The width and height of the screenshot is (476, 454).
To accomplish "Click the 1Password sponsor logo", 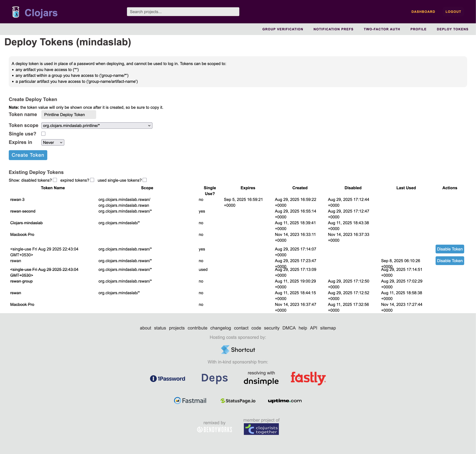I will click(167, 378).
